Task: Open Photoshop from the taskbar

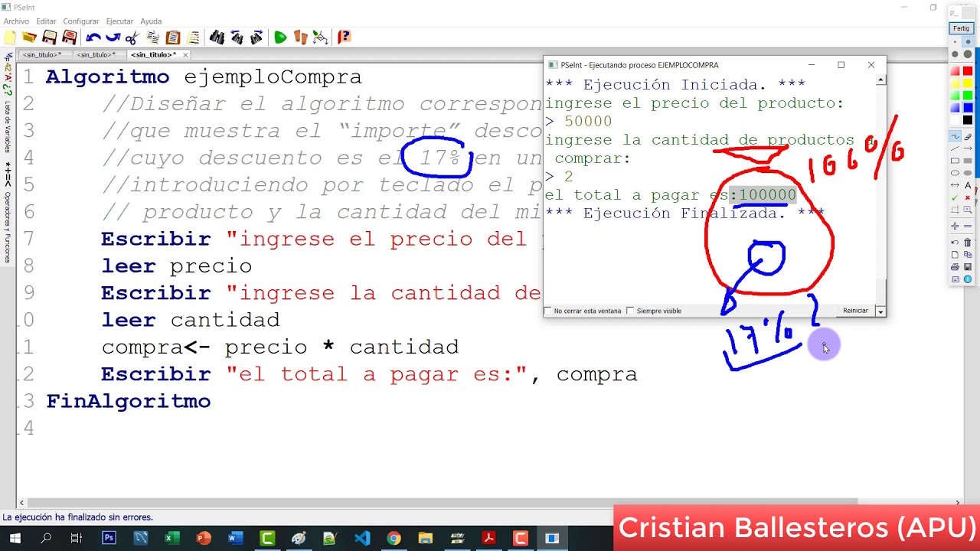Action: point(109,539)
